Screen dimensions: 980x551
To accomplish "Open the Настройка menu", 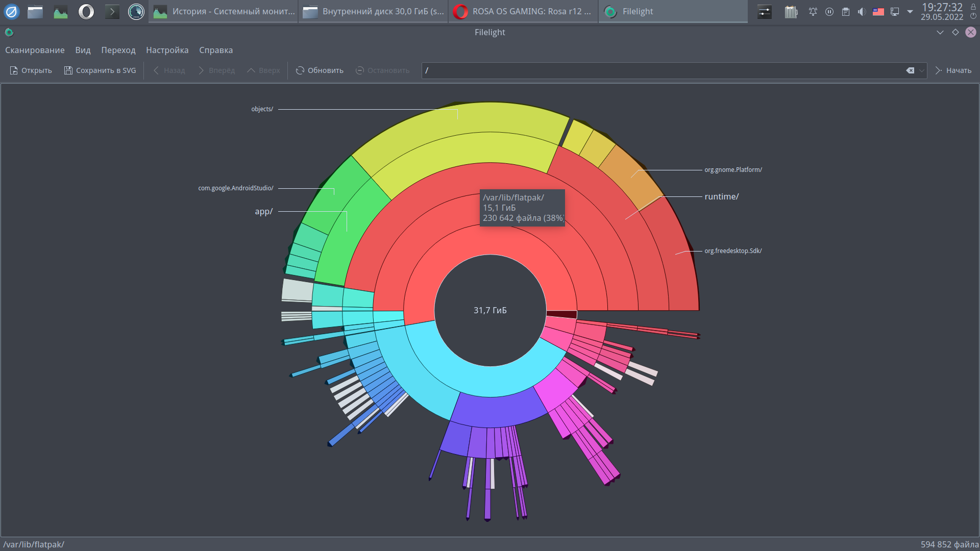I will (x=167, y=50).
